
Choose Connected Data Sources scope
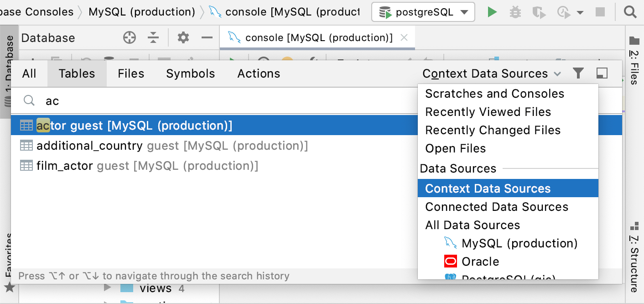click(x=508, y=207)
